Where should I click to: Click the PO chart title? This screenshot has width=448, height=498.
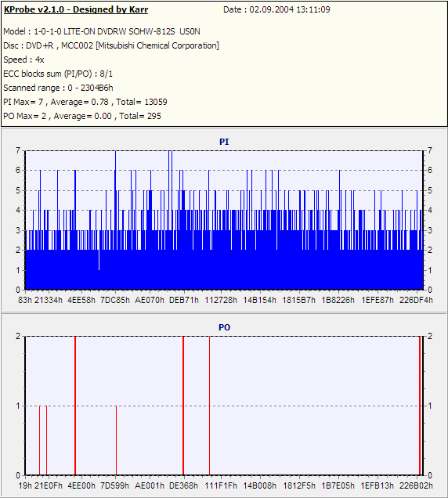coord(224,327)
